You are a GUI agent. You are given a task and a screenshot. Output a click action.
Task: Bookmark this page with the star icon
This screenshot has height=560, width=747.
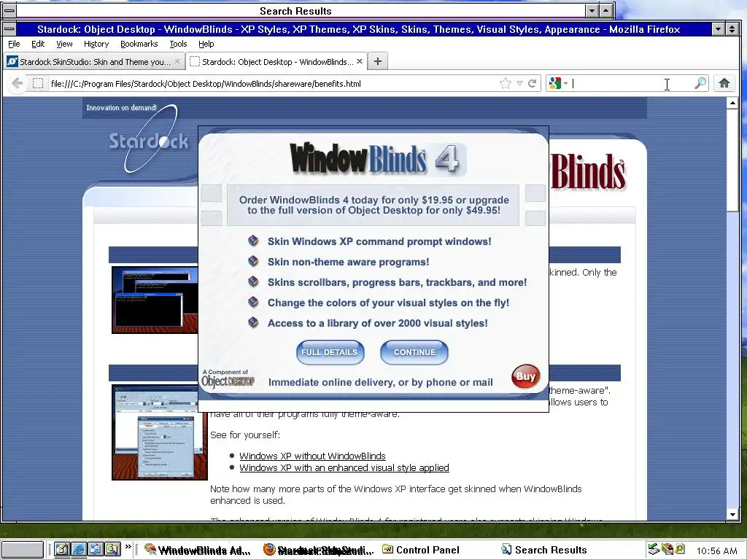point(505,83)
